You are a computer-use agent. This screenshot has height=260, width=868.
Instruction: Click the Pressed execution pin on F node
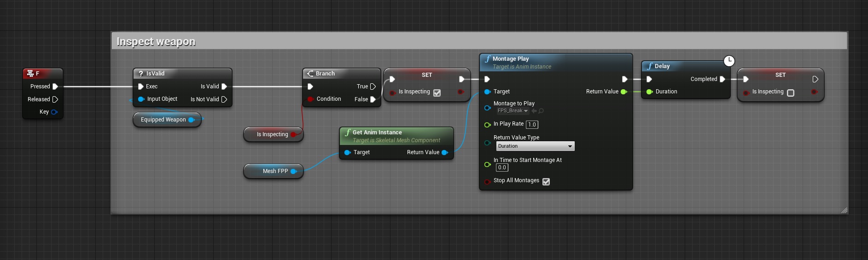click(55, 87)
